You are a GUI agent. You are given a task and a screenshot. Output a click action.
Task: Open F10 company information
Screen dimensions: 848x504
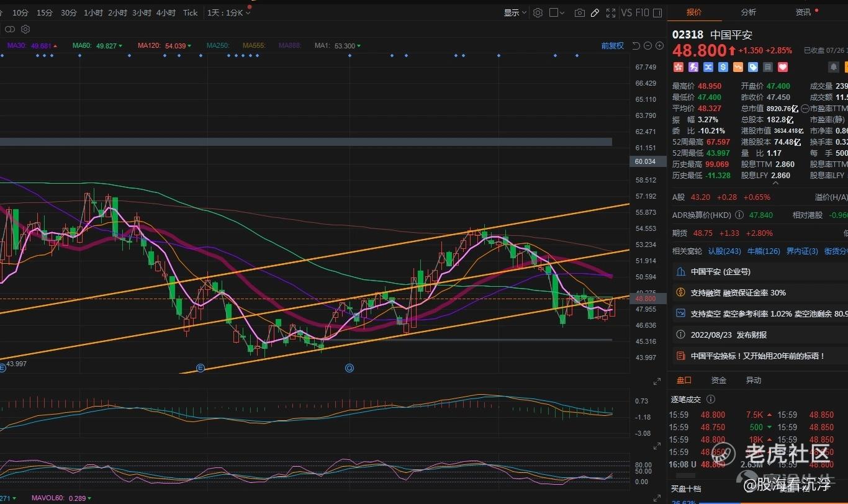coord(643,12)
